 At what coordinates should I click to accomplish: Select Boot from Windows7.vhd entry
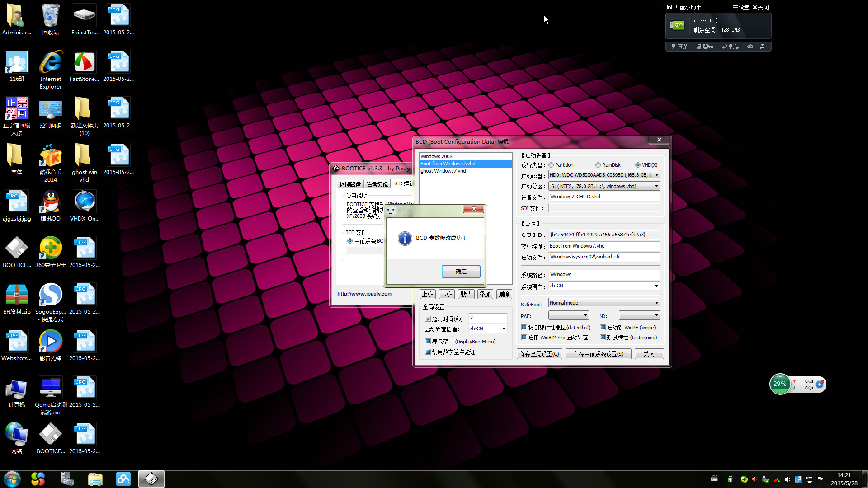tap(465, 164)
